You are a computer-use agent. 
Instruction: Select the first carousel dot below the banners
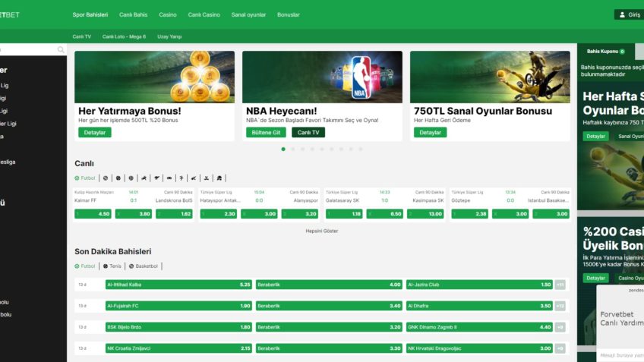tap(283, 149)
